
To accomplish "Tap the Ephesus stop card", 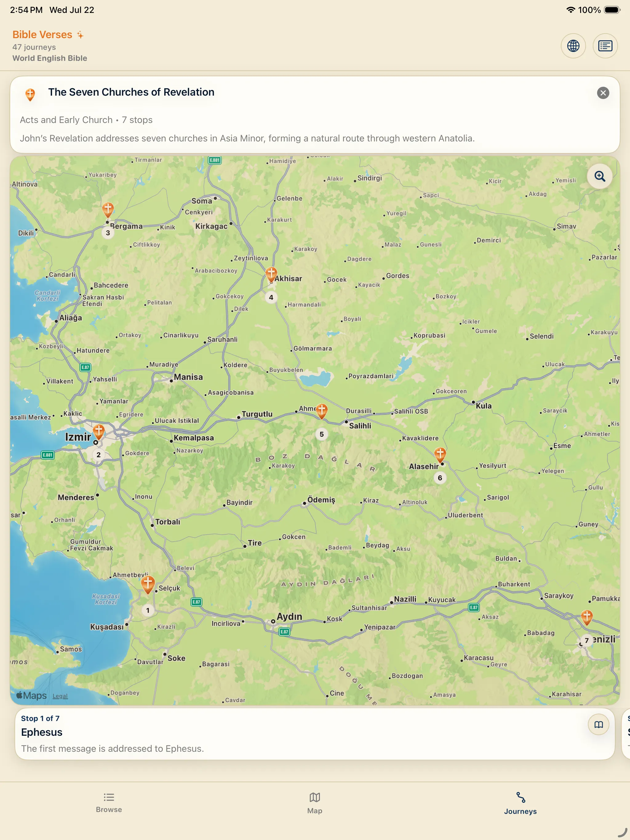I will pos(315,734).
